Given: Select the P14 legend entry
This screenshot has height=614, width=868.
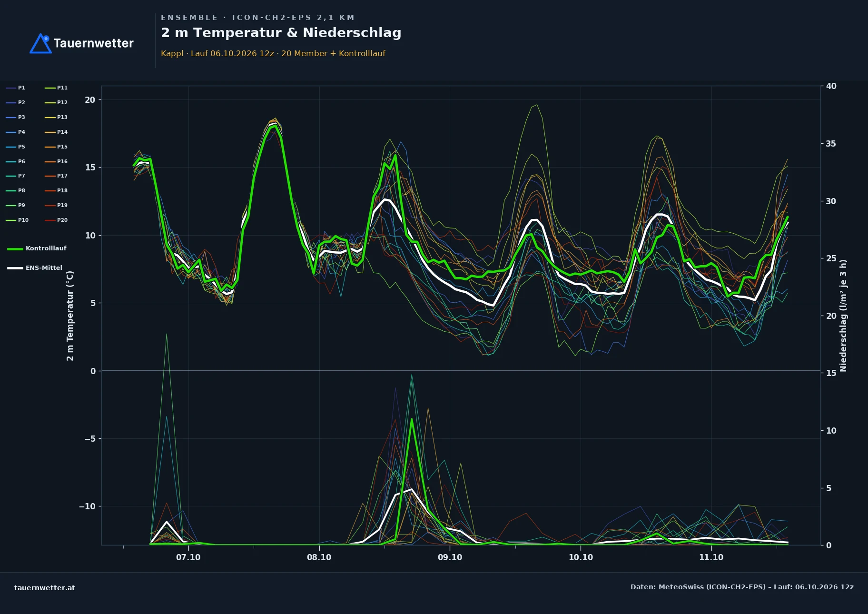Looking at the screenshot, I should tap(56, 132).
